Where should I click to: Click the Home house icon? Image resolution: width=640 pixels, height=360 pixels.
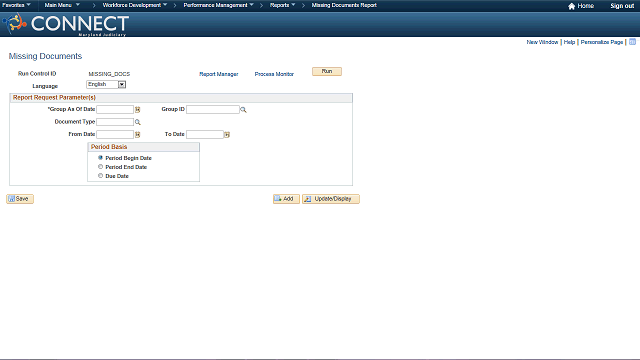coord(571,6)
